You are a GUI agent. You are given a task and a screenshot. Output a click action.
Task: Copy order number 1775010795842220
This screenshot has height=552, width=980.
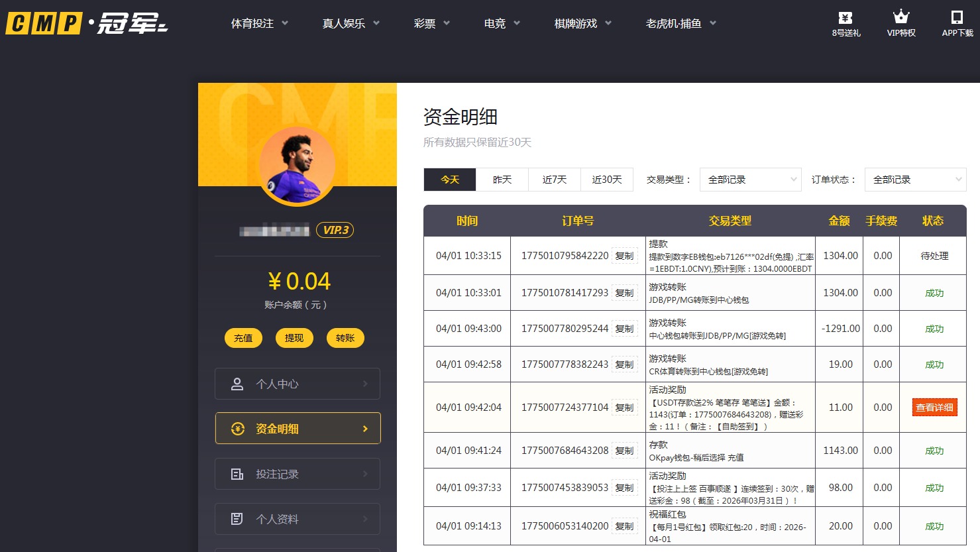624,254
